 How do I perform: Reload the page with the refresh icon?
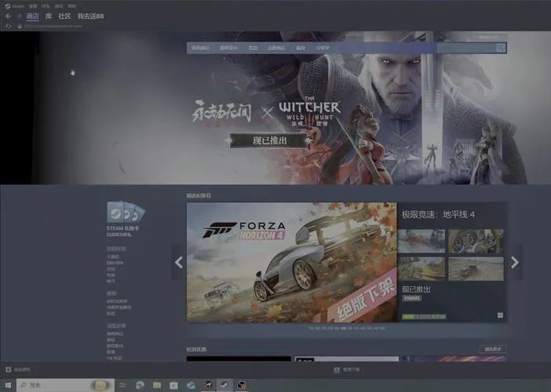[9, 27]
